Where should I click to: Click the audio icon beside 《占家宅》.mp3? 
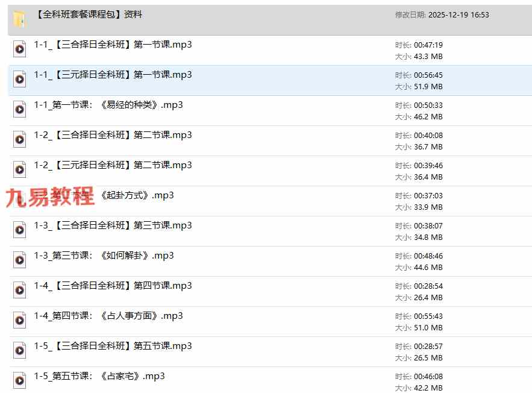20,380
